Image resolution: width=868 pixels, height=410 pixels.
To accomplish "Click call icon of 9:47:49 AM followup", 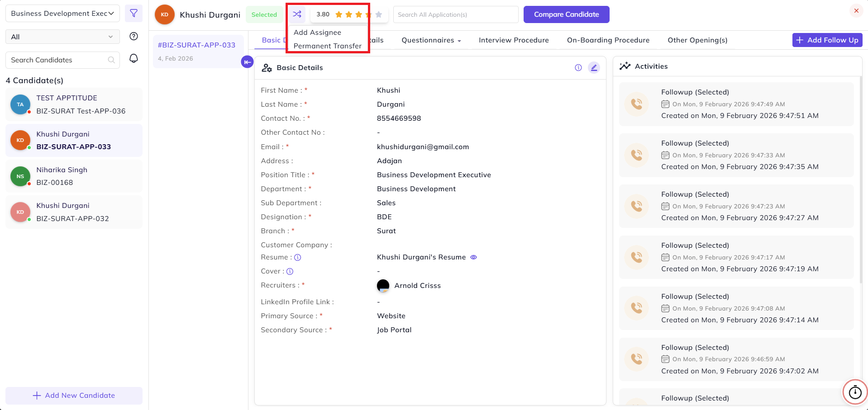I will (x=636, y=104).
